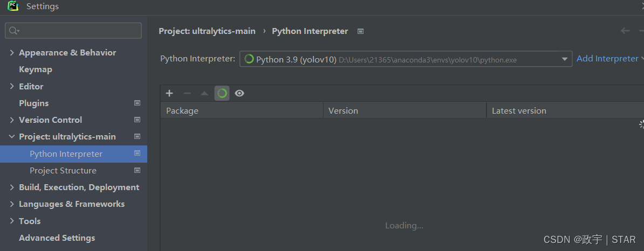Click the plus icon to install a package
Screen dimensions: 644x251
tap(169, 93)
